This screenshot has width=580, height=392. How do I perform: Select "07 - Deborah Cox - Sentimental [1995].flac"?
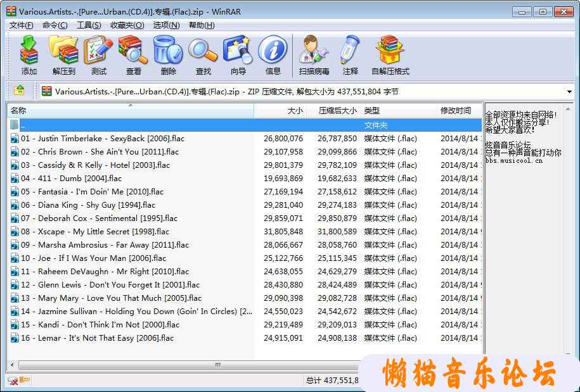pyautogui.click(x=99, y=218)
